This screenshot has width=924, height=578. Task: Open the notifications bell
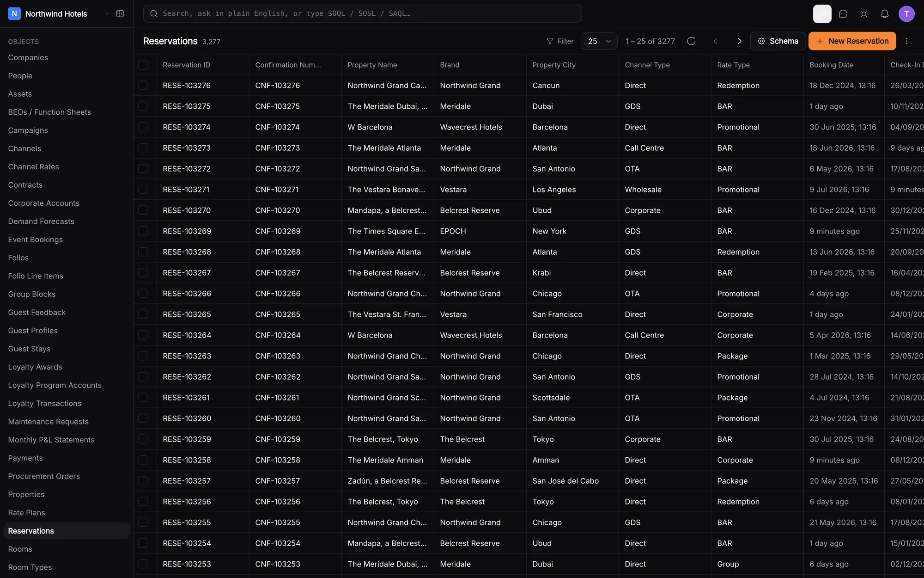point(884,14)
